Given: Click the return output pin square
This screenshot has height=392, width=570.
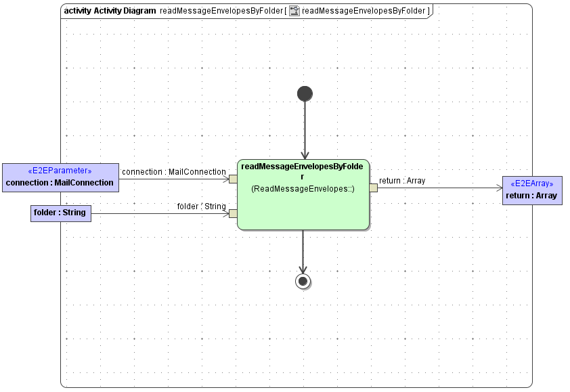Looking at the screenshot, I should click(373, 186).
